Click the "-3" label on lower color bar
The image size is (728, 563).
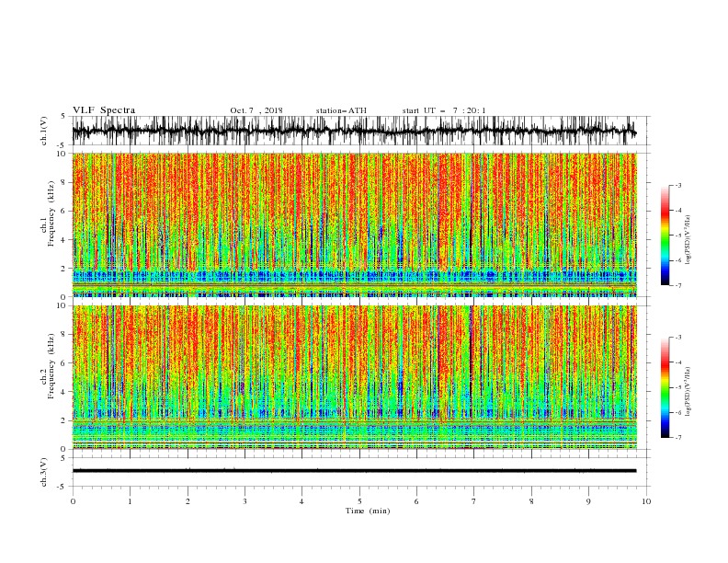678,338
